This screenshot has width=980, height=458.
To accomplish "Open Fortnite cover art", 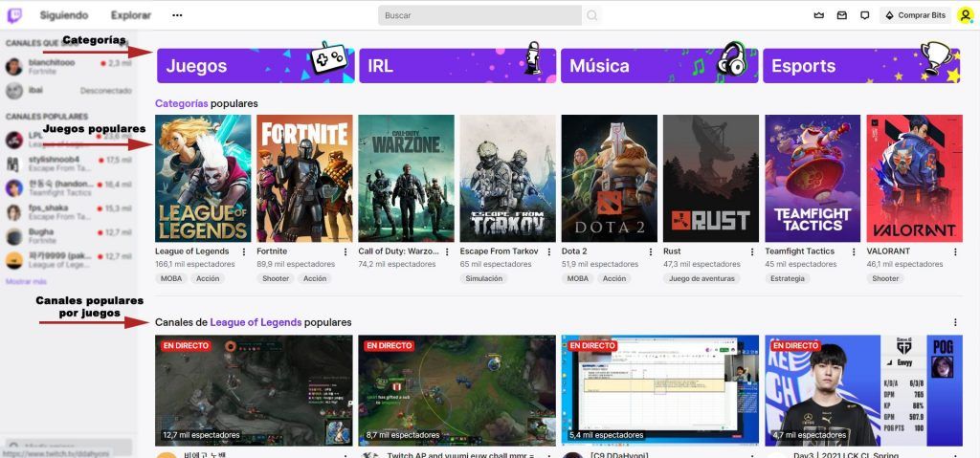I will (x=304, y=179).
